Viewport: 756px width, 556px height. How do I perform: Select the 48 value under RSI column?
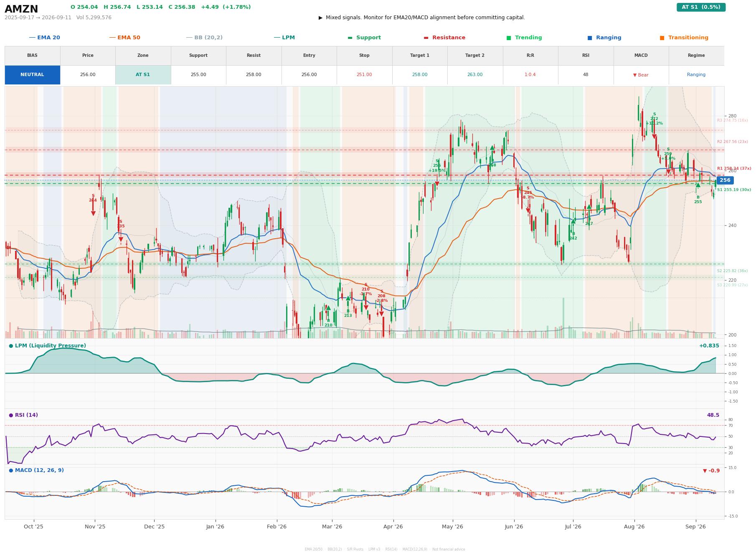[x=586, y=75]
